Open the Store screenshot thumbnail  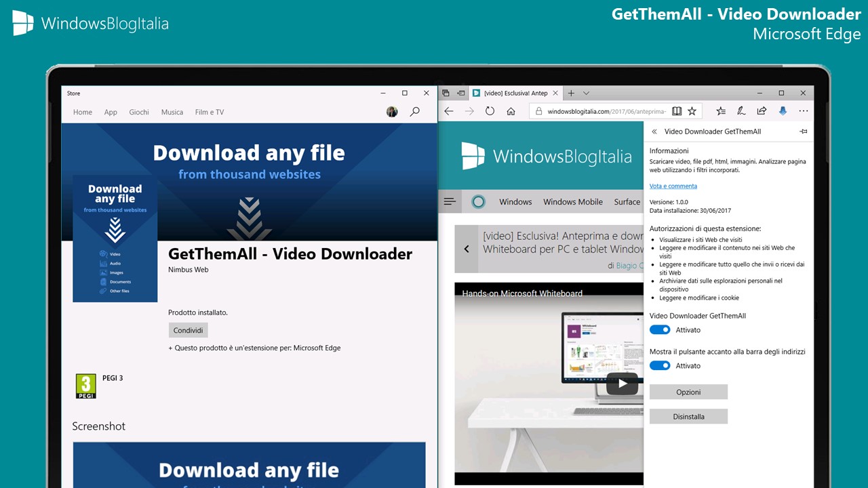click(x=250, y=465)
